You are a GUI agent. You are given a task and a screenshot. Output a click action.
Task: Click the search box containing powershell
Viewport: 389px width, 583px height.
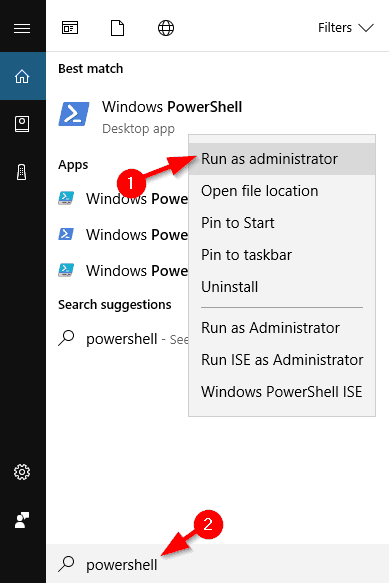pyautogui.click(x=218, y=564)
